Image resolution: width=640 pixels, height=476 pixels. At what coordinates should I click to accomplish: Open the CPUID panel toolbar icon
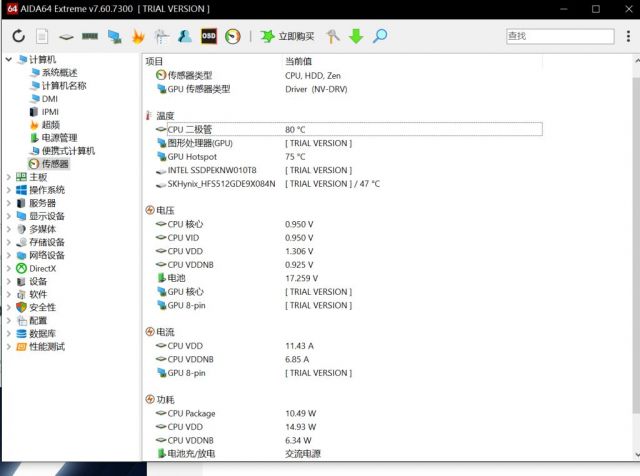pos(162,36)
